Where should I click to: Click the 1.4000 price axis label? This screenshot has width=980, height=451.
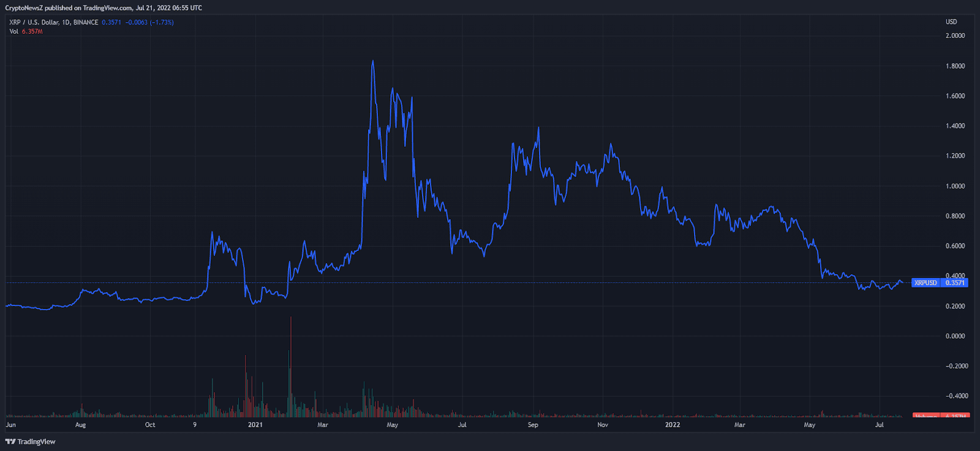tap(956, 126)
